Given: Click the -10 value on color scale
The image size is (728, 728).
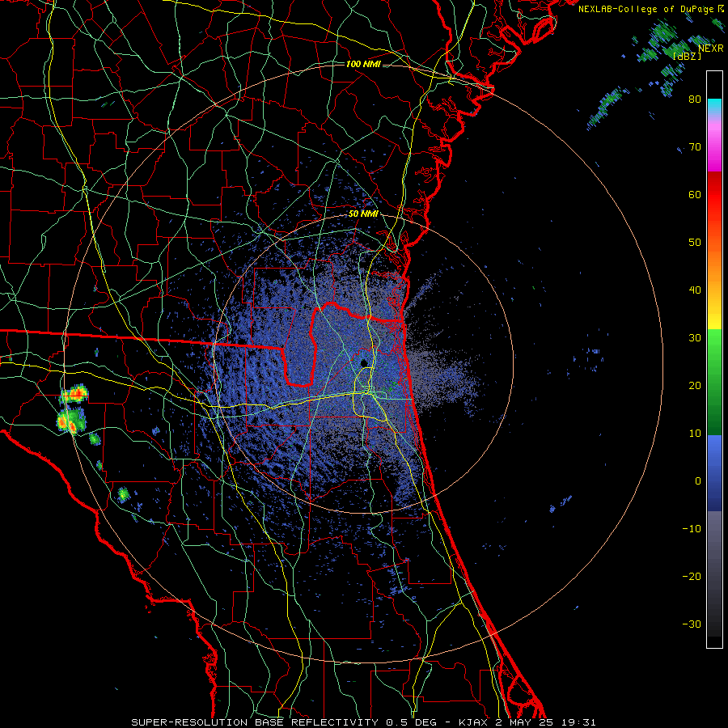Looking at the screenshot, I should (x=692, y=529).
